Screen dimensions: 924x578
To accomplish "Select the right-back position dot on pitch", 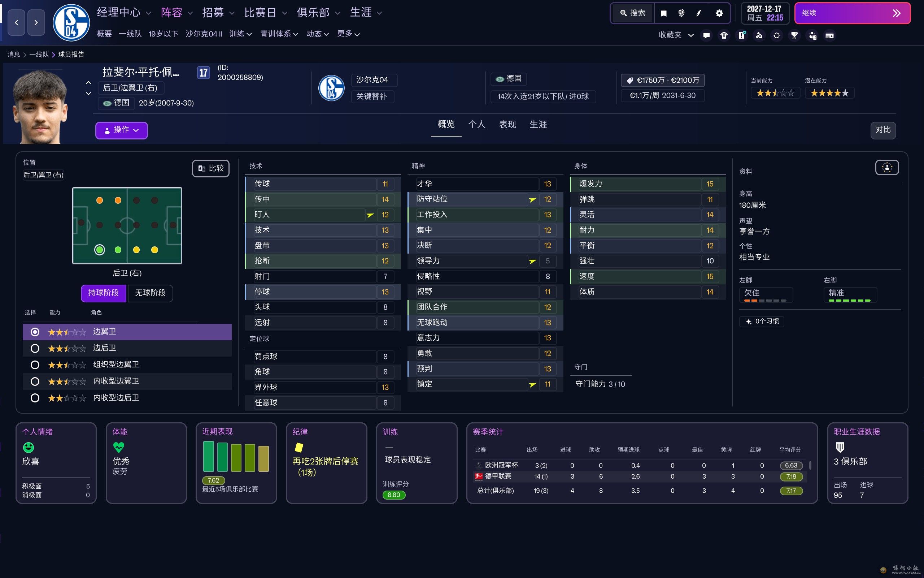I will pyautogui.click(x=99, y=250).
